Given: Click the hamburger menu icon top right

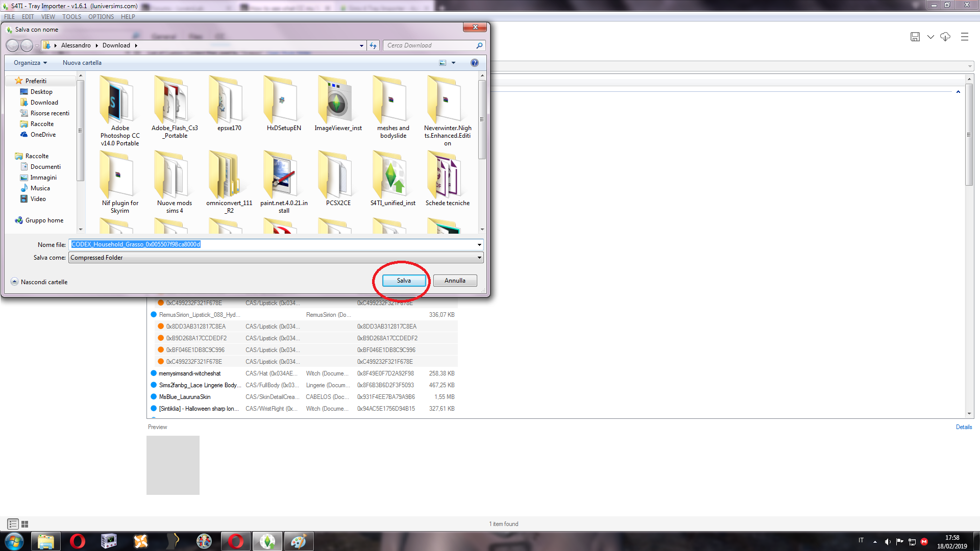Looking at the screenshot, I should (965, 37).
